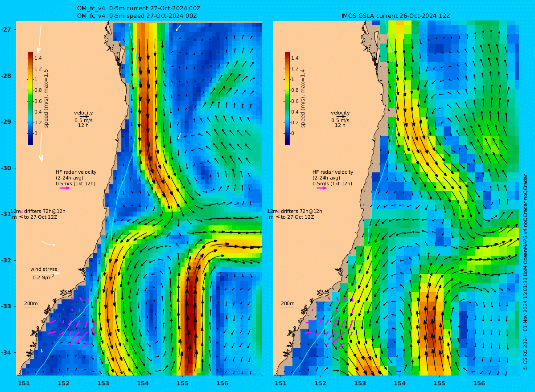This screenshot has width=535, height=392.
Task: Click the right map '200m' label
Action: [287, 303]
